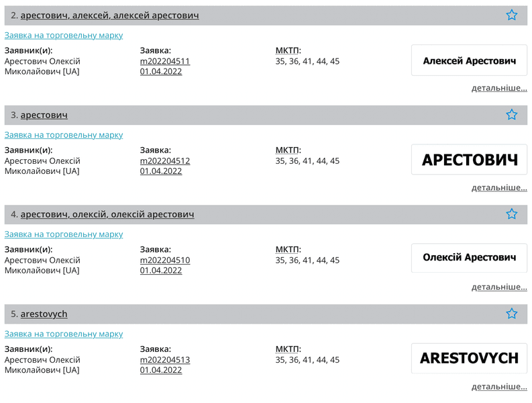Open application number m202204511
This screenshot has height=403, width=532.
pos(165,61)
